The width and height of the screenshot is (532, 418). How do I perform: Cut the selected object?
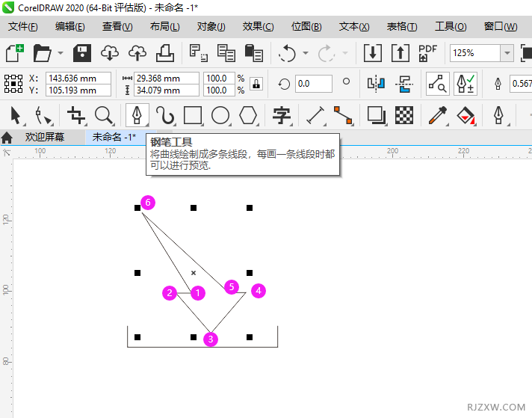199,53
